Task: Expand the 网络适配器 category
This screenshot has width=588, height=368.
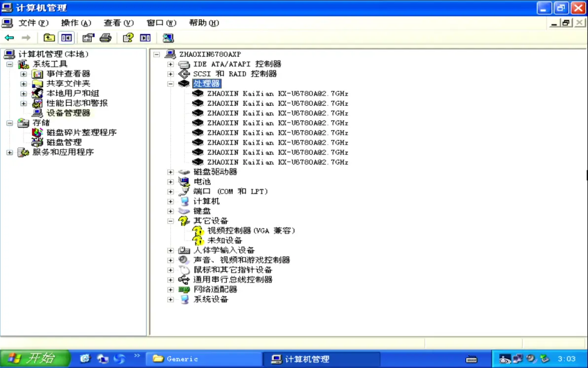Action: (171, 289)
